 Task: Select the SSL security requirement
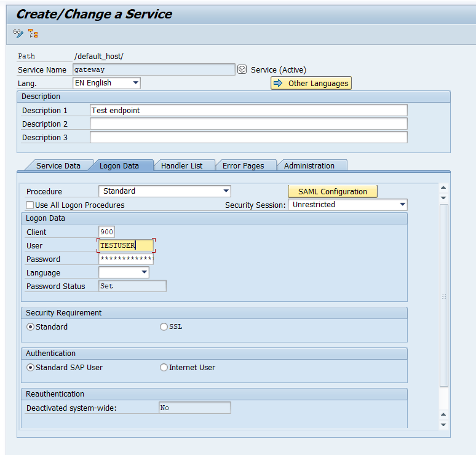[x=164, y=327]
